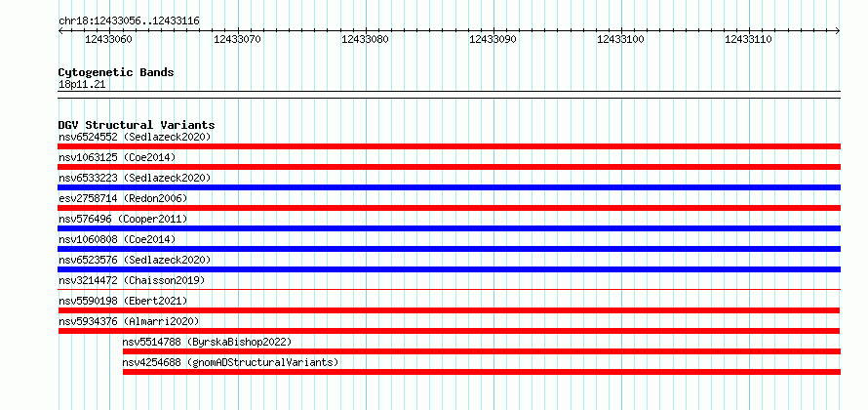Select the 18p11.21 band label

point(82,85)
